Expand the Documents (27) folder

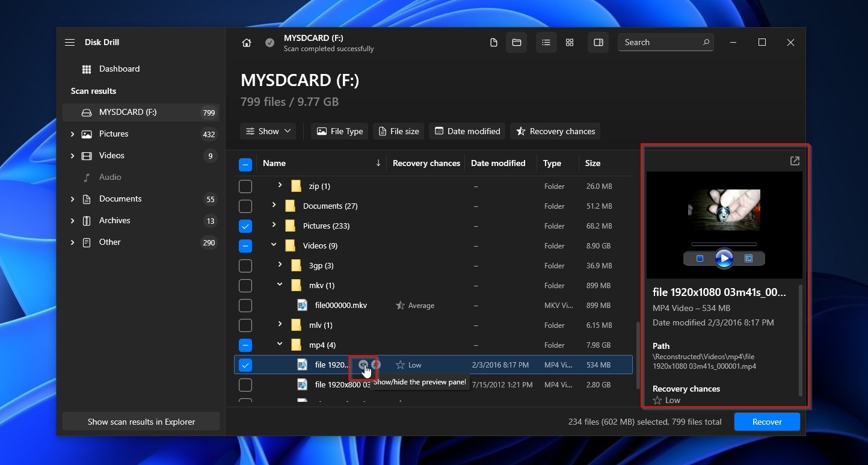(x=273, y=206)
